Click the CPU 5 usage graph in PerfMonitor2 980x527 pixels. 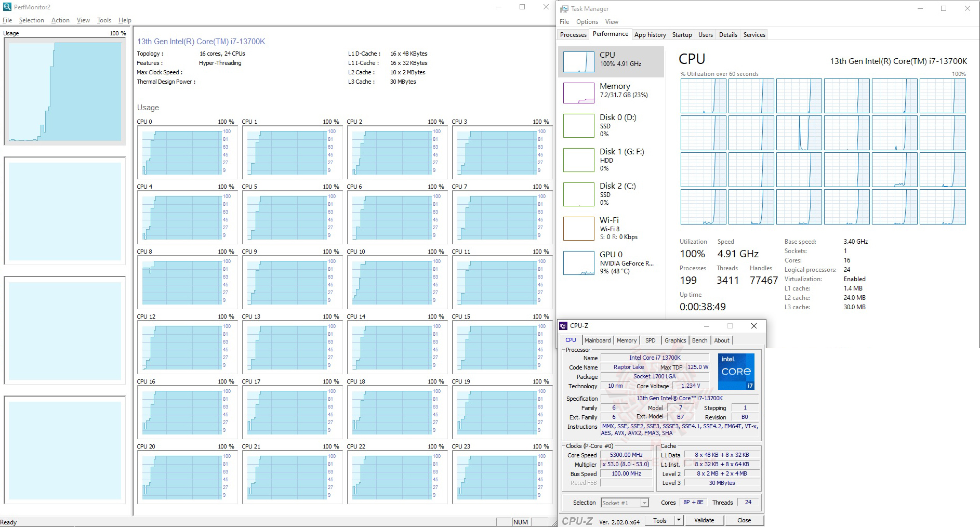tap(292, 217)
